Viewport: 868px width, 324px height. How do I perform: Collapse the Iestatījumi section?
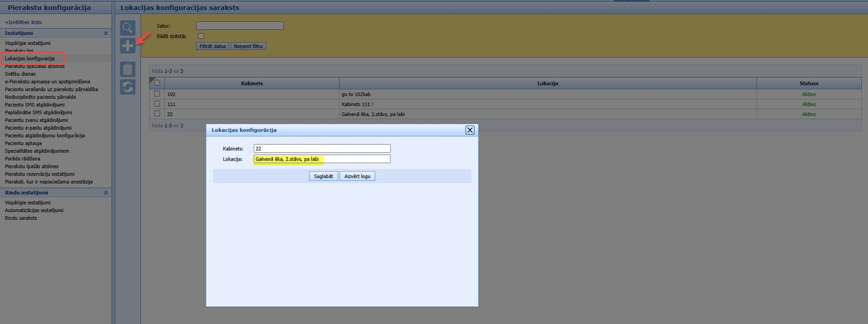(x=106, y=33)
